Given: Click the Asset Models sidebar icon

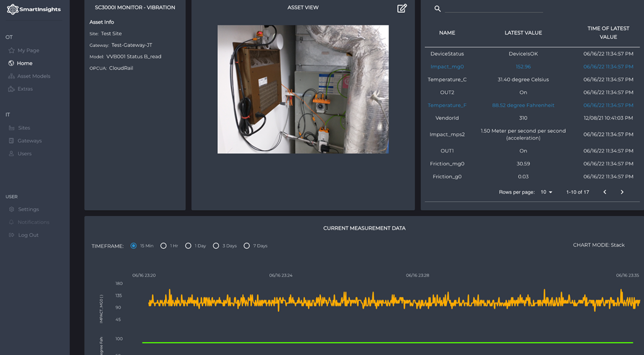Looking at the screenshot, I should tap(11, 77).
